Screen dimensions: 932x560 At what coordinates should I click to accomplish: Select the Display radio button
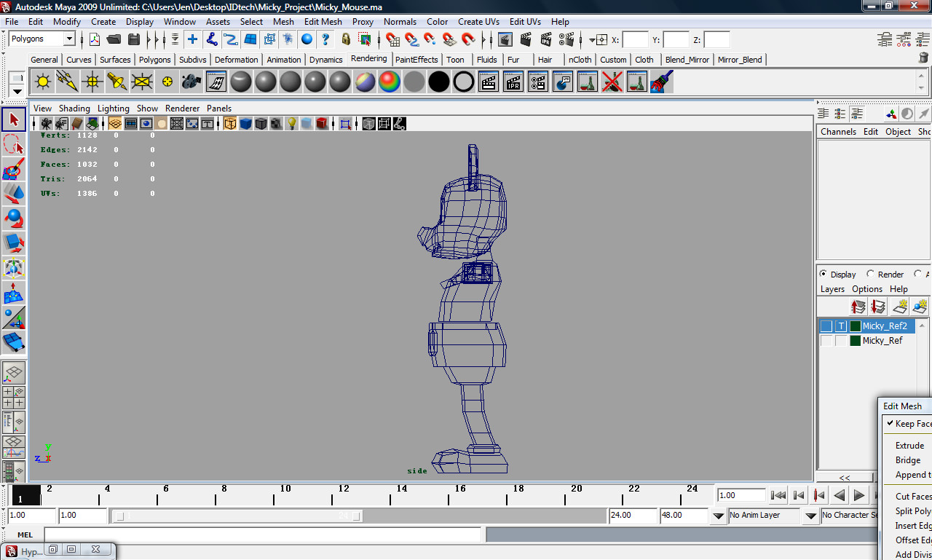824,274
